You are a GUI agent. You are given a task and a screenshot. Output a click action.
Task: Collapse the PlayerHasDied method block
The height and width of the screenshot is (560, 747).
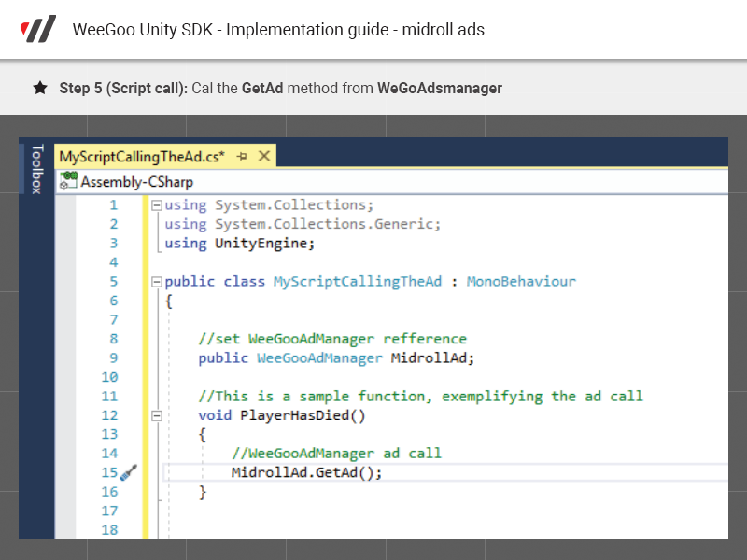[156, 415]
